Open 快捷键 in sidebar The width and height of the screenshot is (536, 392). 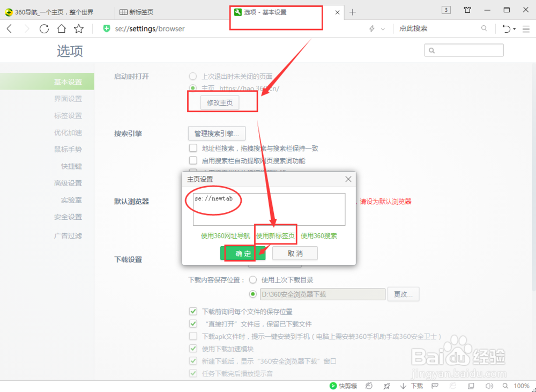[71, 166]
